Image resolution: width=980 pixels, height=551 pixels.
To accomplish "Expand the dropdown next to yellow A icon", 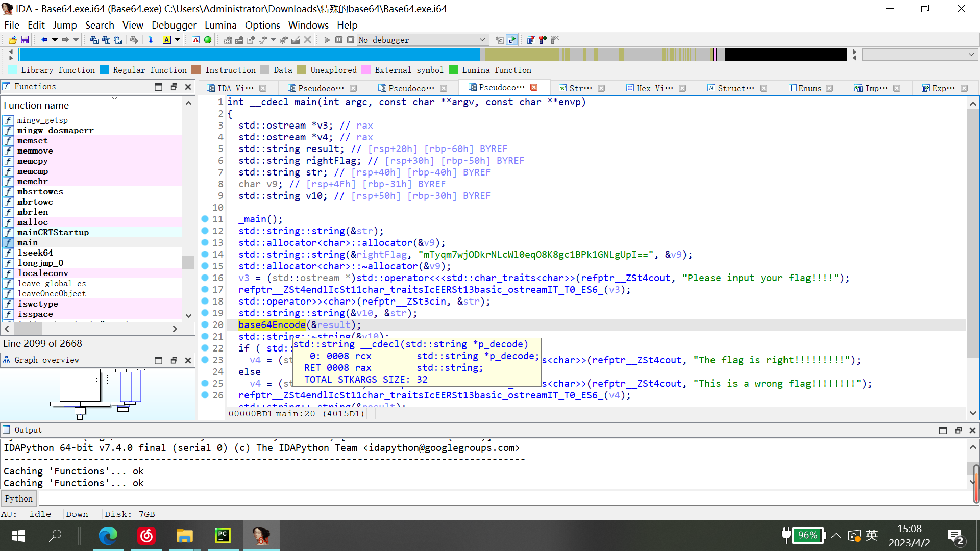I will [177, 40].
